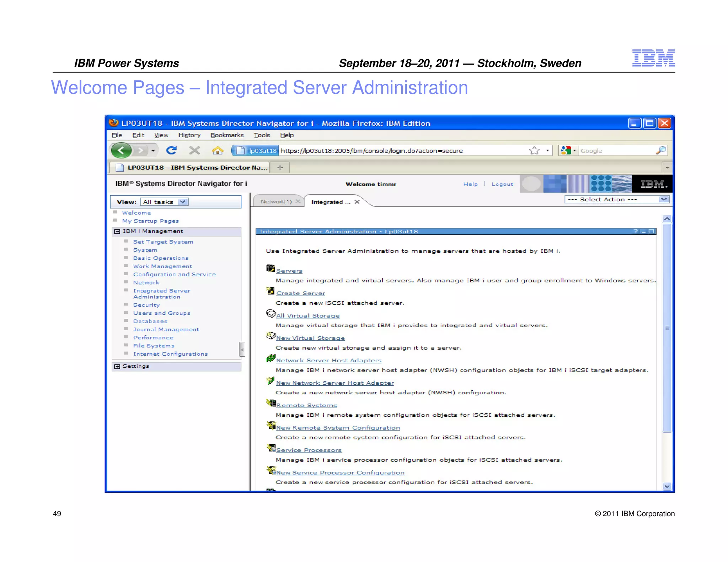Expand the Settings section
This screenshot has height=562, width=728.
(x=117, y=366)
